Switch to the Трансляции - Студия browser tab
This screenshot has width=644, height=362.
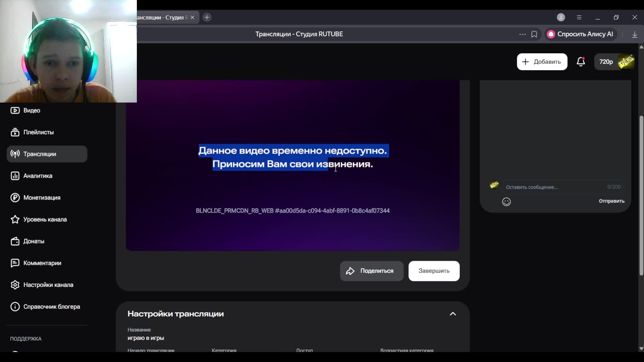click(x=162, y=17)
